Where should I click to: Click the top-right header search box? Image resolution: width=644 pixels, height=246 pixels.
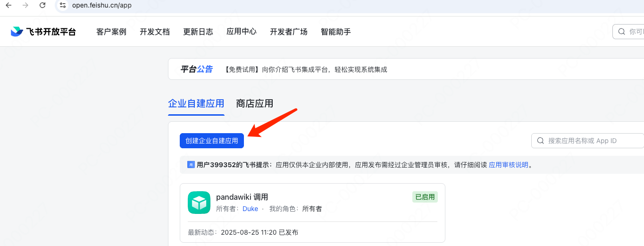(628, 32)
